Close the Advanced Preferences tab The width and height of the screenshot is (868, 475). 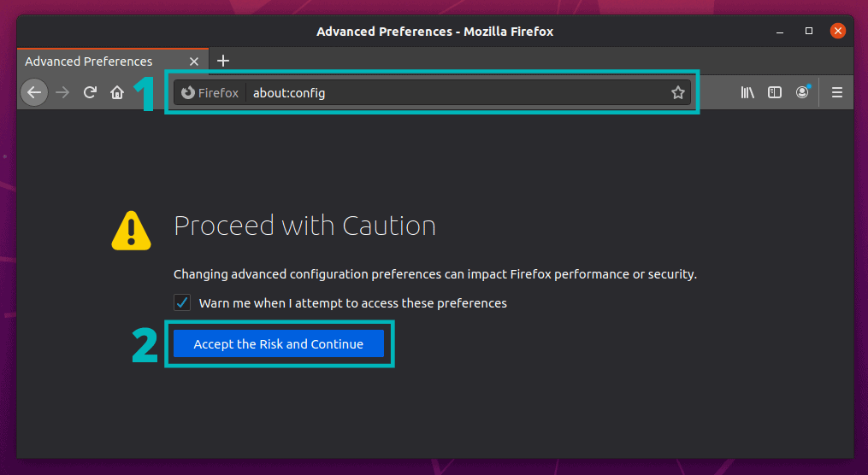(194, 62)
